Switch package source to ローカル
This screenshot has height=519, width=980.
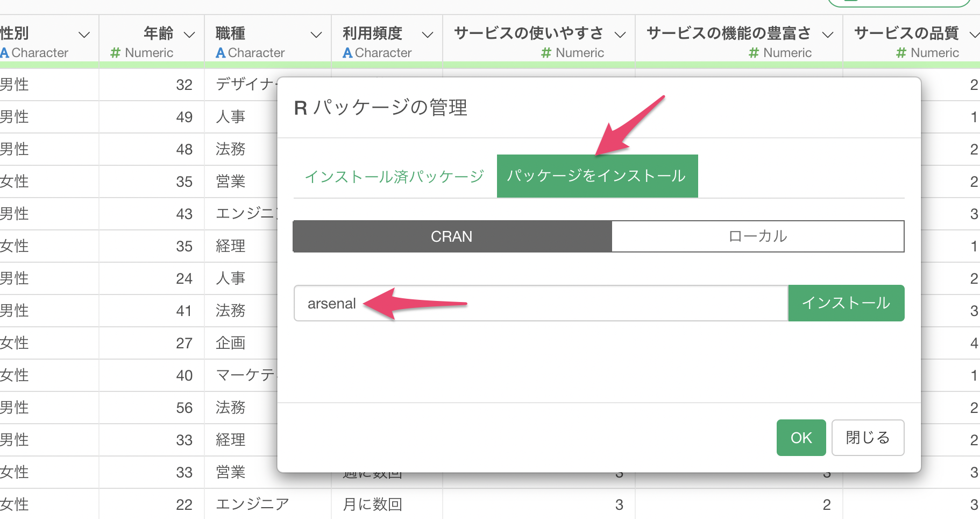click(x=757, y=236)
